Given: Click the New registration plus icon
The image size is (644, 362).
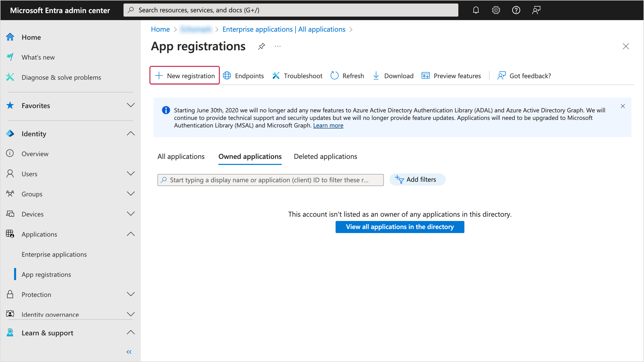Looking at the screenshot, I should point(159,75).
